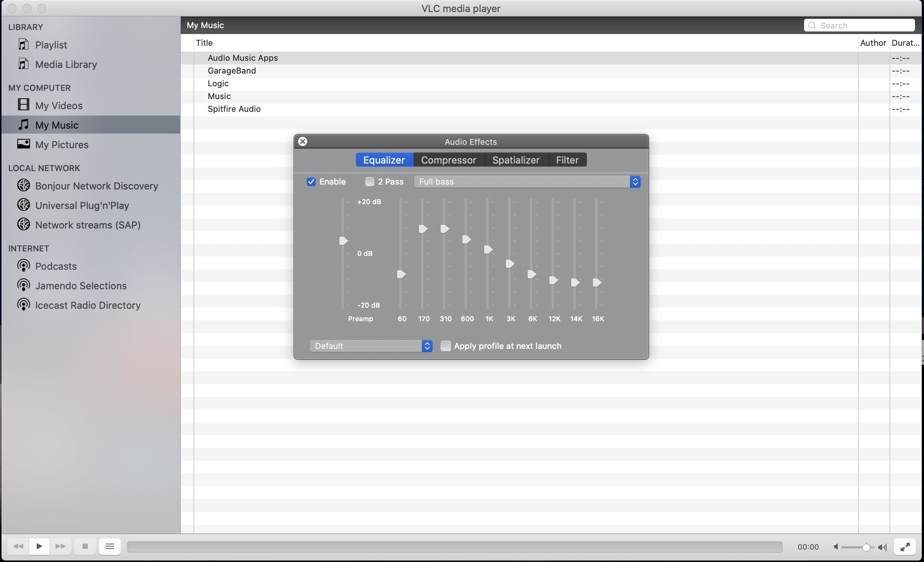Viewport: 924px width, 562px height.
Task: Click the Equalizer tab in Audio Effects
Action: coord(384,159)
